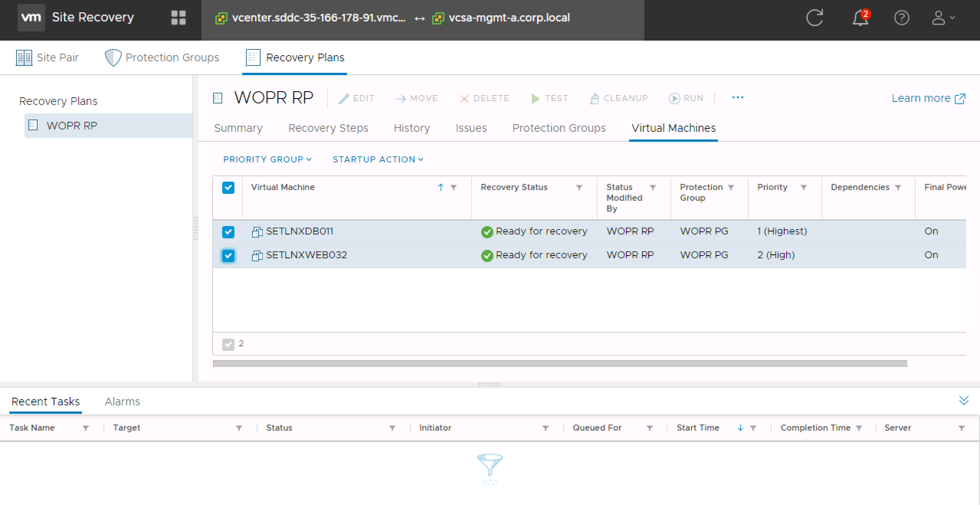Expand the PRIORITY GROUP dropdown
980x505 pixels.
267,159
